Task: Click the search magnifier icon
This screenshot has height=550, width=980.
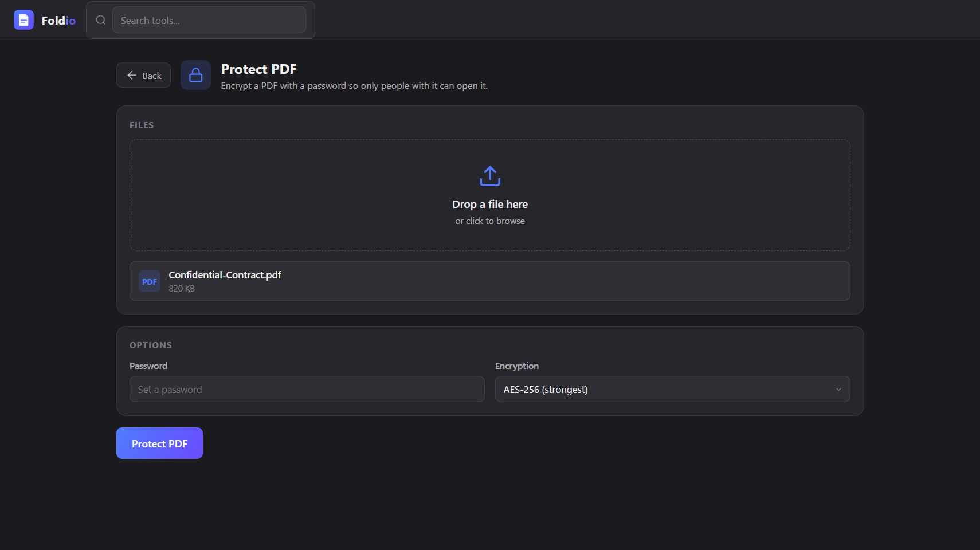Action: pos(101,20)
